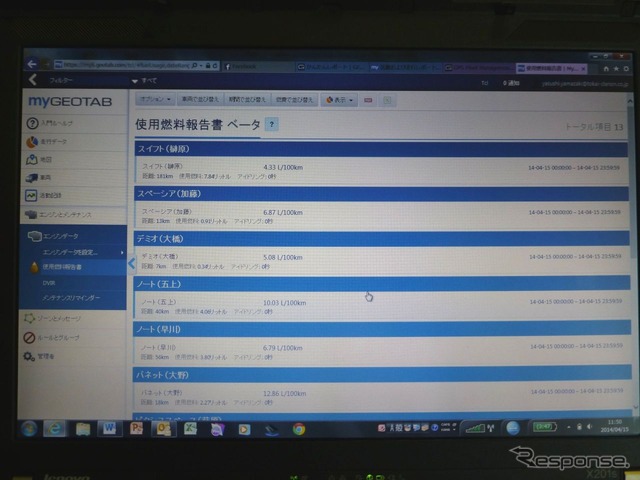Click the red PDF export toolbar icon
Viewport: 640px width, 480px height.
click(x=368, y=100)
